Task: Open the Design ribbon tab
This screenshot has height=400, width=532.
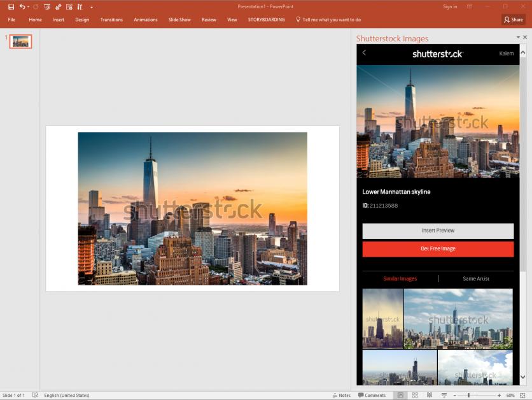Action: (x=82, y=20)
